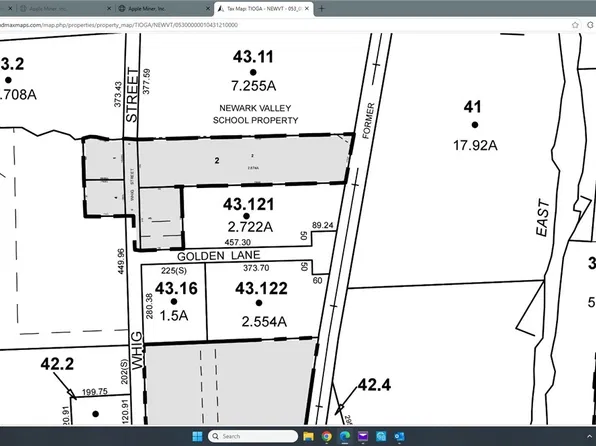Click the bold 2 in the shaded parcel

tap(217, 160)
